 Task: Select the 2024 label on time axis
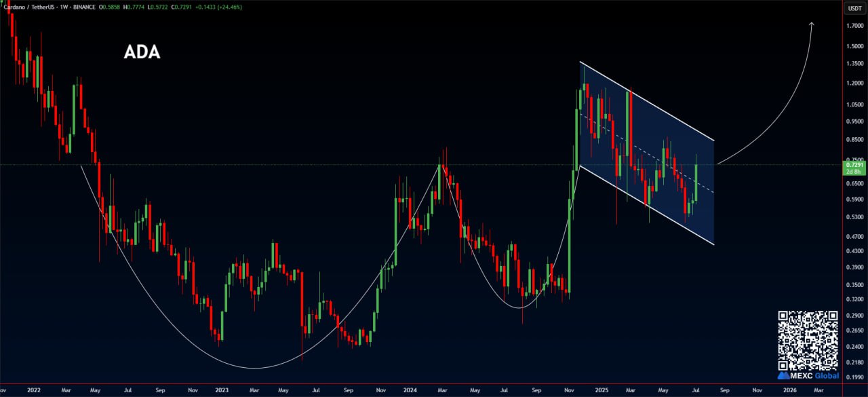pyautogui.click(x=409, y=391)
